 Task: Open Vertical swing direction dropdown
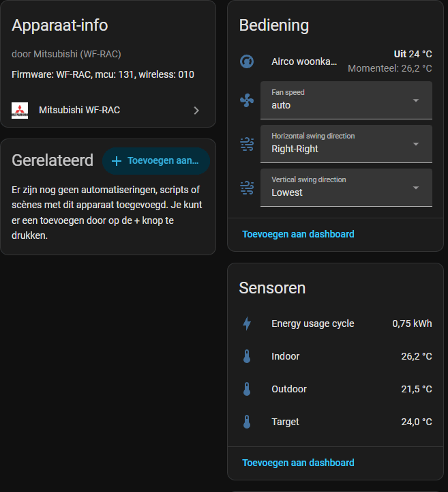[x=346, y=188]
